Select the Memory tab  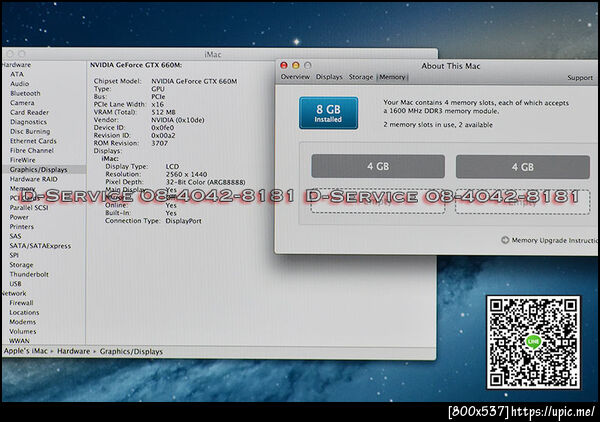(392, 77)
